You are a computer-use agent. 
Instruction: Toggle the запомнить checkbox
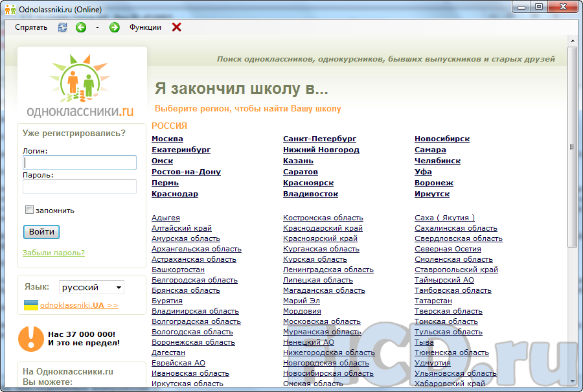click(29, 210)
